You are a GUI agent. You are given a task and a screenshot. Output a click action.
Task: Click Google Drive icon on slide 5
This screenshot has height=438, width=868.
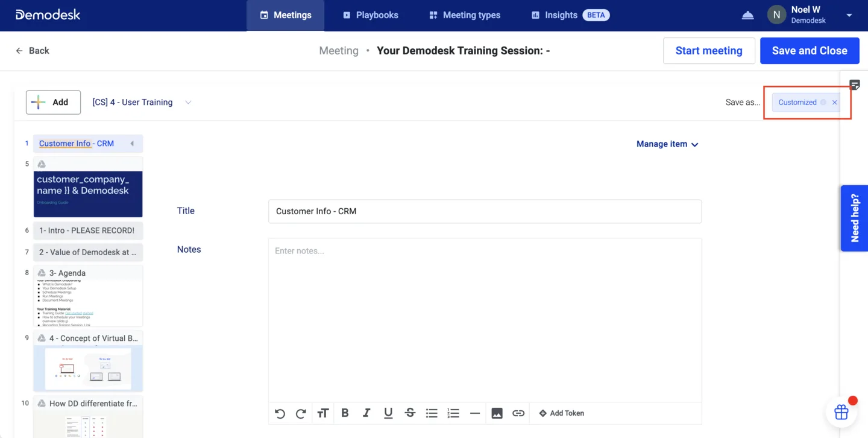42,164
